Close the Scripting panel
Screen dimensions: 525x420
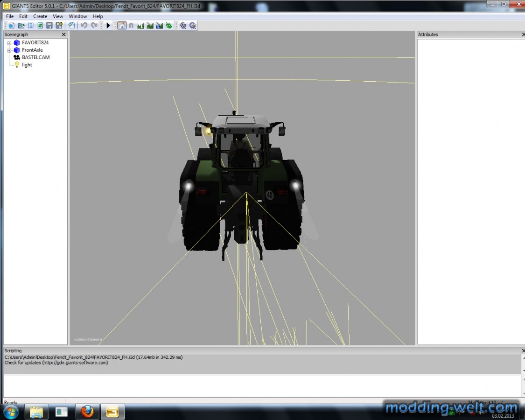[523, 350]
